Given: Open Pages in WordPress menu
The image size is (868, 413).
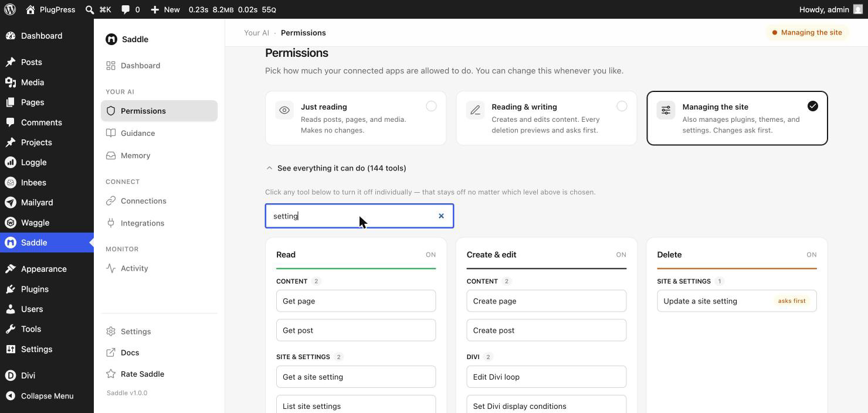Looking at the screenshot, I should pos(32,103).
